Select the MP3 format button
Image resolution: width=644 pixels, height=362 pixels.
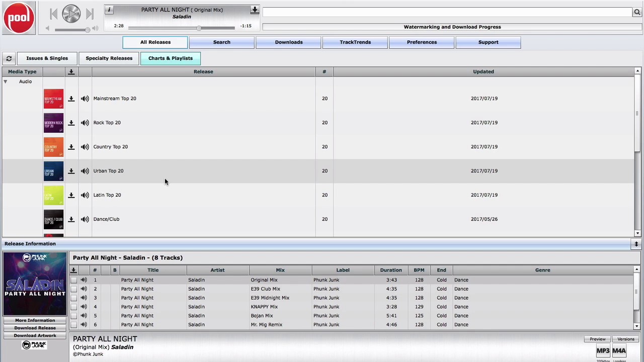click(x=603, y=351)
